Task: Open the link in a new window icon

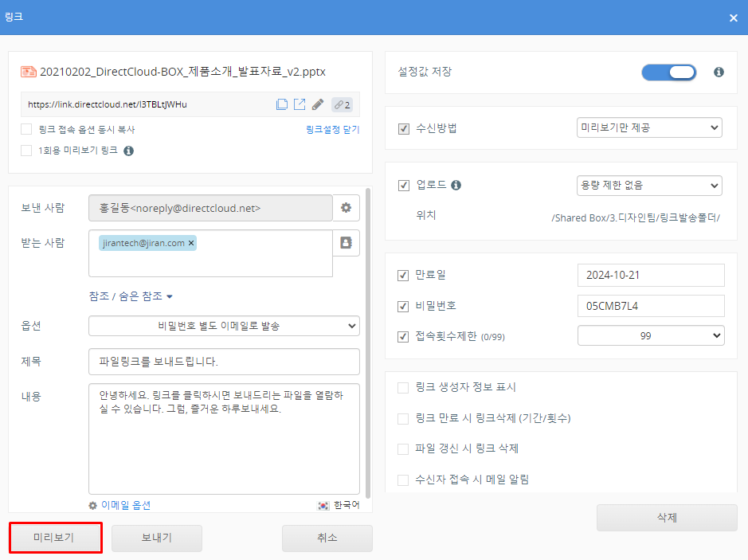Action: [x=300, y=104]
